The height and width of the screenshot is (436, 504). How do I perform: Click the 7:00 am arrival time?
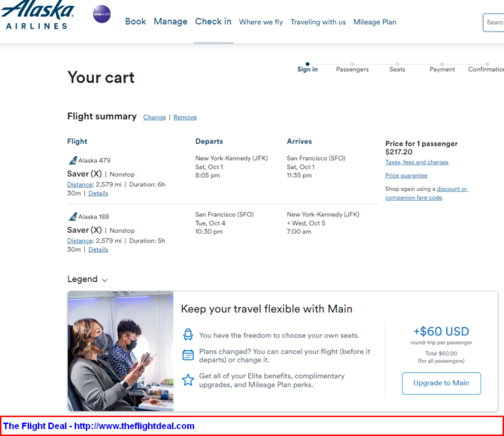tap(299, 232)
